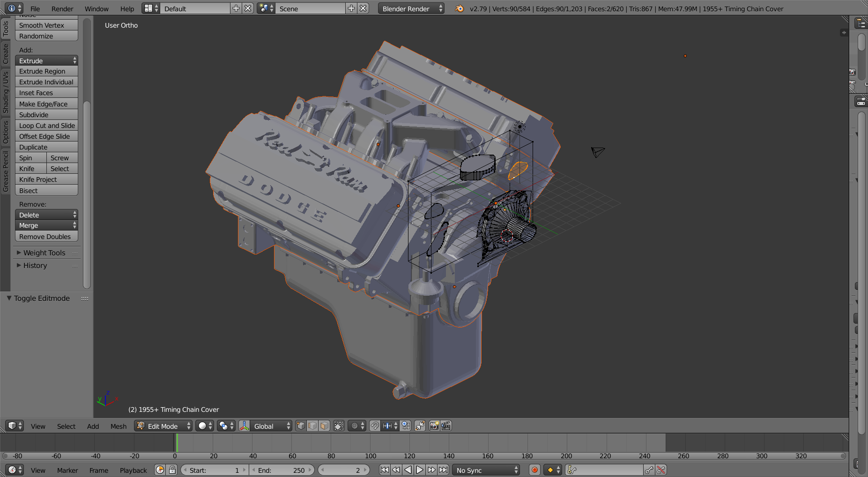Open the Render menu

coord(62,8)
